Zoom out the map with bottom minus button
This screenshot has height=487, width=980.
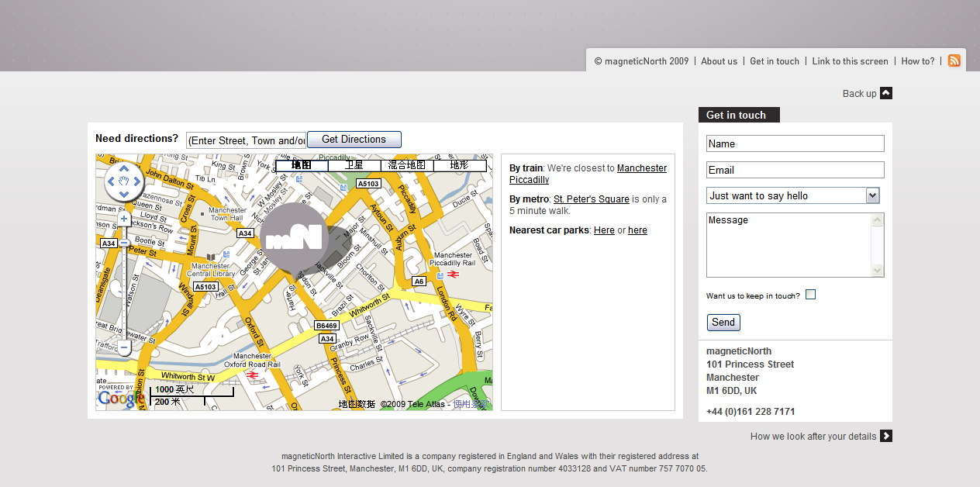point(124,348)
